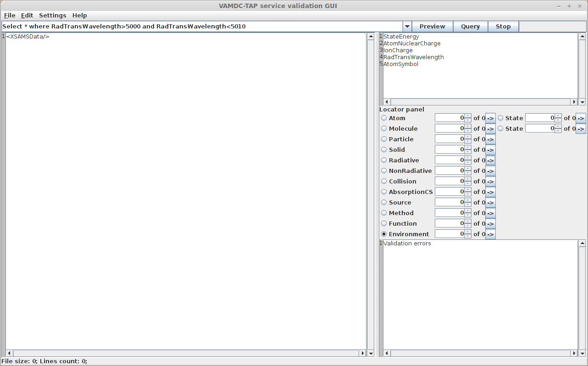Image resolution: width=588 pixels, height=366 pixels.
Task: Go to Solid element with arrow button
Action: (490, 150)
